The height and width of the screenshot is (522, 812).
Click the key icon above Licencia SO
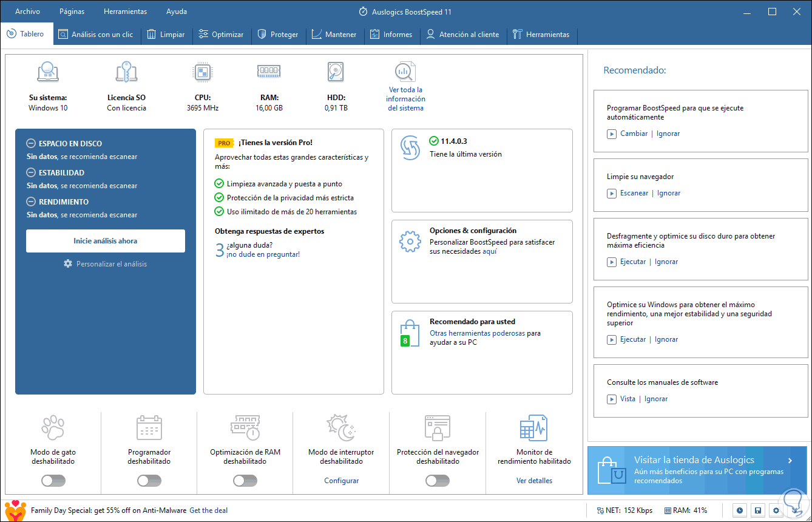126,72
